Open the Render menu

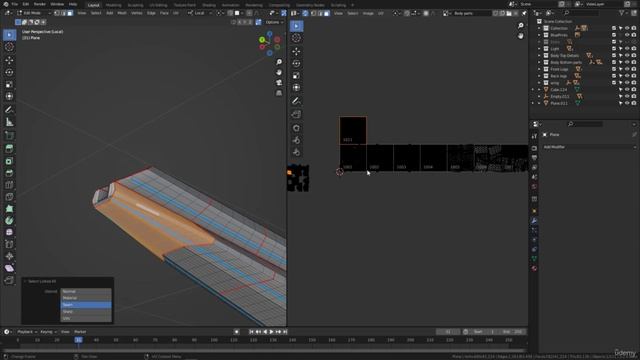[x=40, y=4]
